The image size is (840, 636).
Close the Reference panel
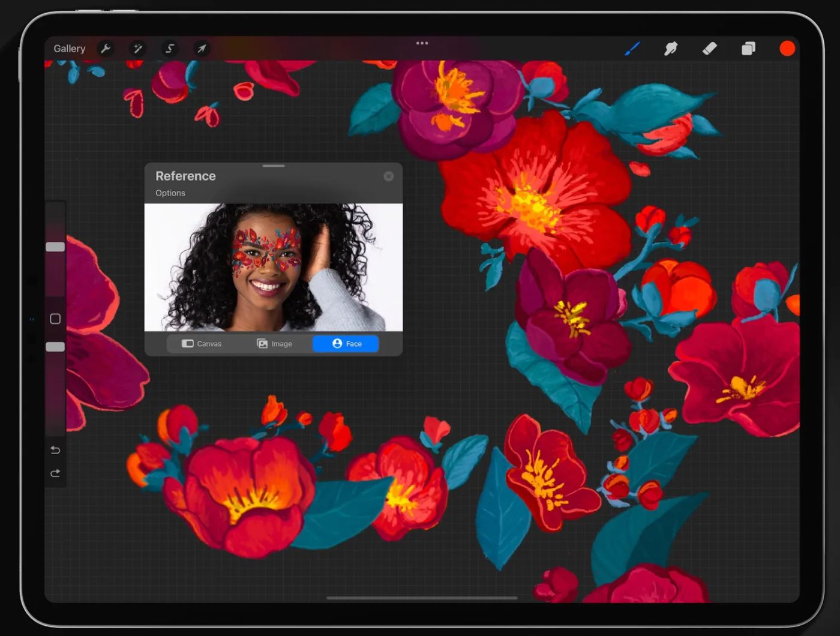point(389,176)
